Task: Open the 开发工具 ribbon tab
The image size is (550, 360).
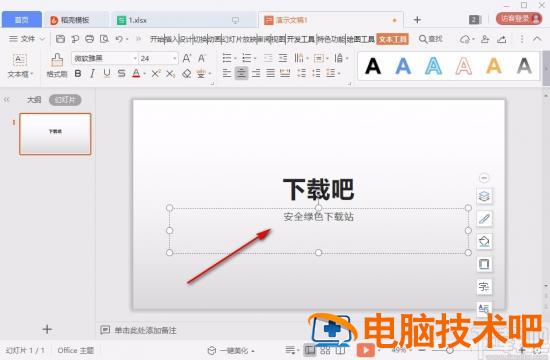Action: coord(301,39)
